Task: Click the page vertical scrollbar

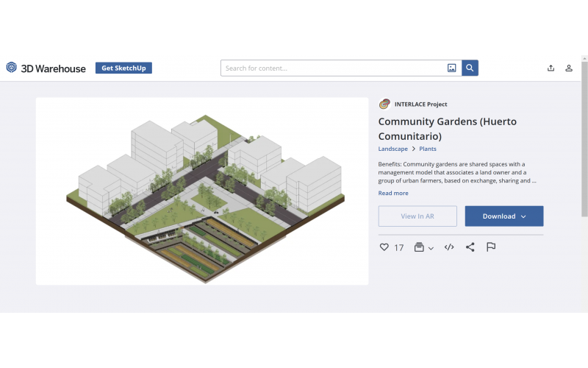Action: click(x=584, y=139)
